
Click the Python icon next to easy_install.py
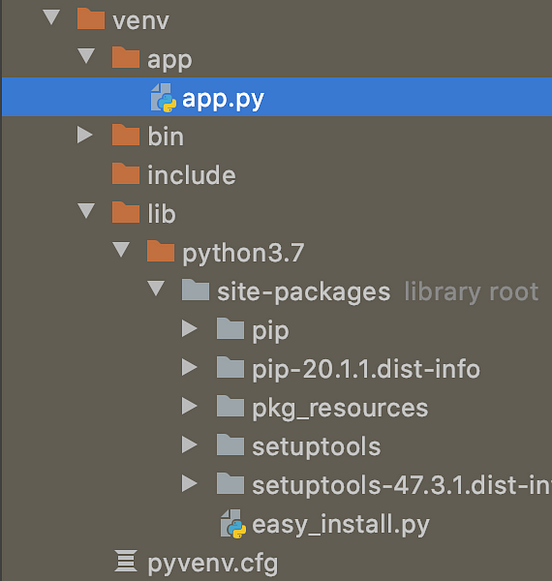click(x=233, y=524)
